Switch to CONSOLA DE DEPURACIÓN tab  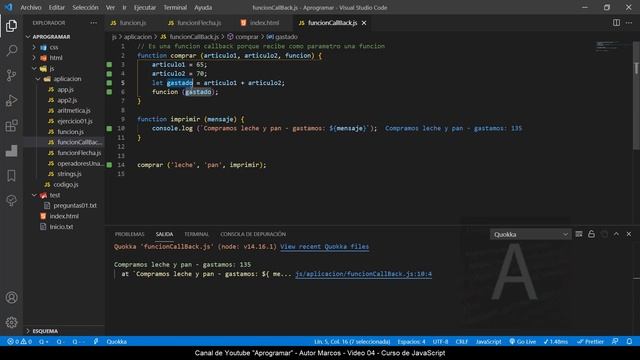point(253,234)
